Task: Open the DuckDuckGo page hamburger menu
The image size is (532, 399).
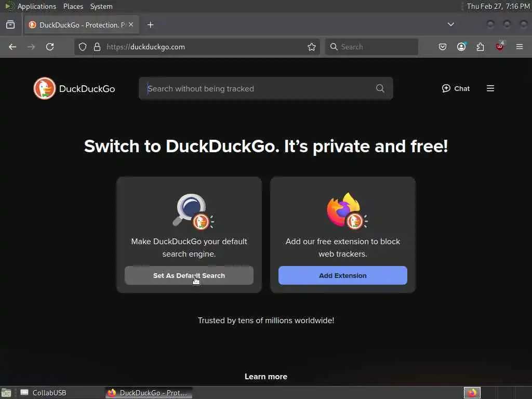Action: click(490, 88)
